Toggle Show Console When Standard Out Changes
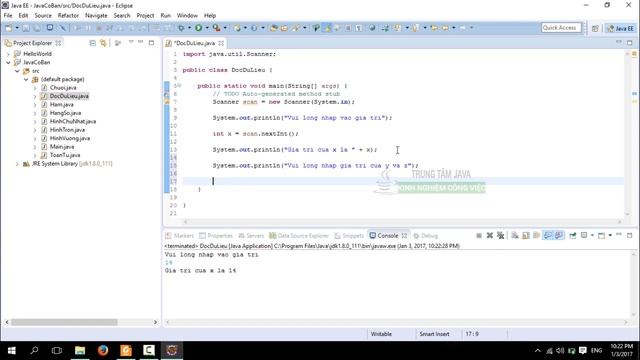The height and width of the screenshot is (360, 640). click(548, 236)
